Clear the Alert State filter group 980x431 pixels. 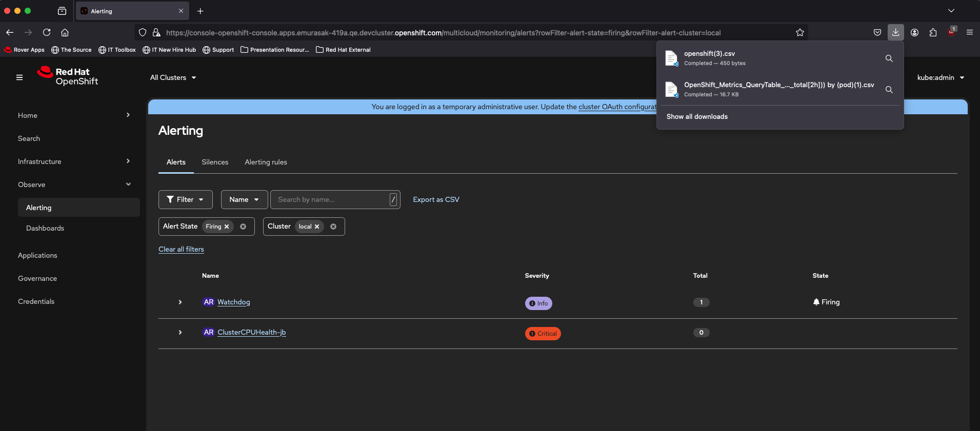tap(243, 227)
